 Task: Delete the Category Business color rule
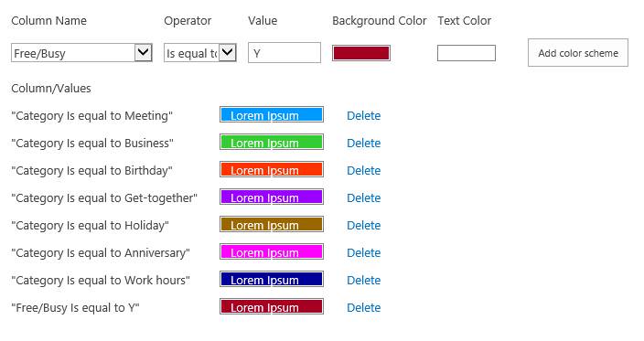[363, 144]
